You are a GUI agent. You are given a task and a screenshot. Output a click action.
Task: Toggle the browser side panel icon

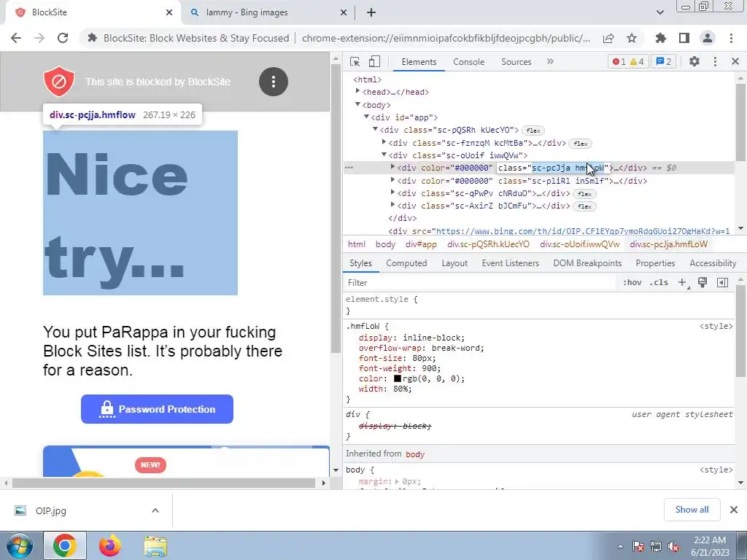tap(684, 38)
